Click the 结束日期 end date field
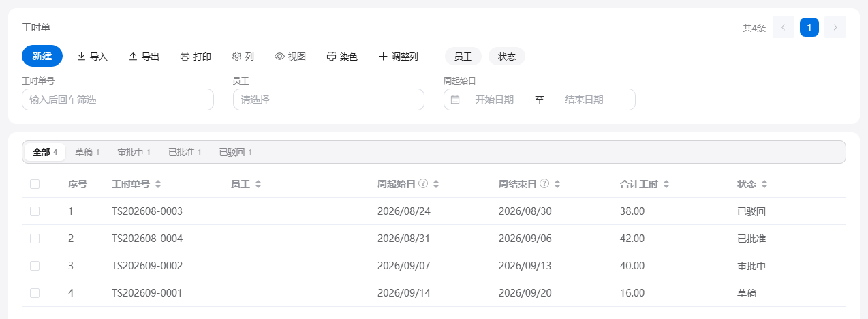868x319 pixels. click(584, 100)
